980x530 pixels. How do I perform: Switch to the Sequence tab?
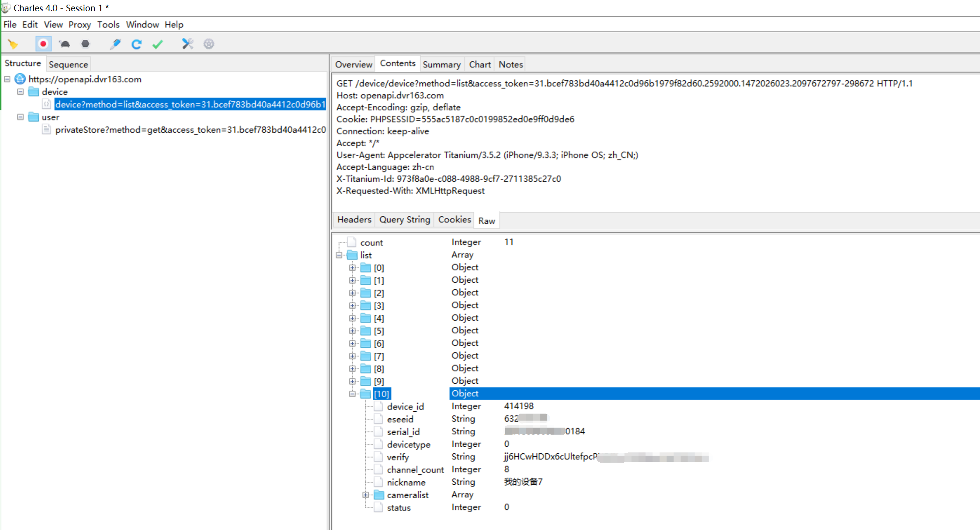click(x=68, y=64)
